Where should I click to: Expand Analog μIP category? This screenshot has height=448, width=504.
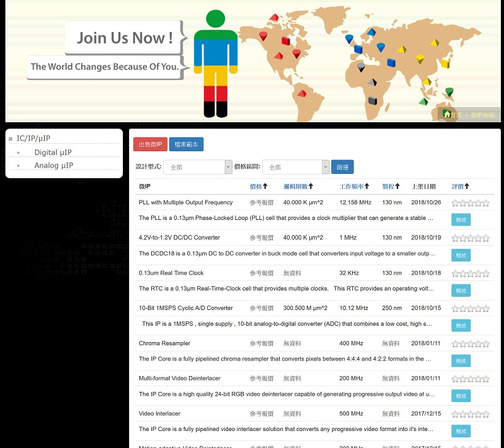19,166
